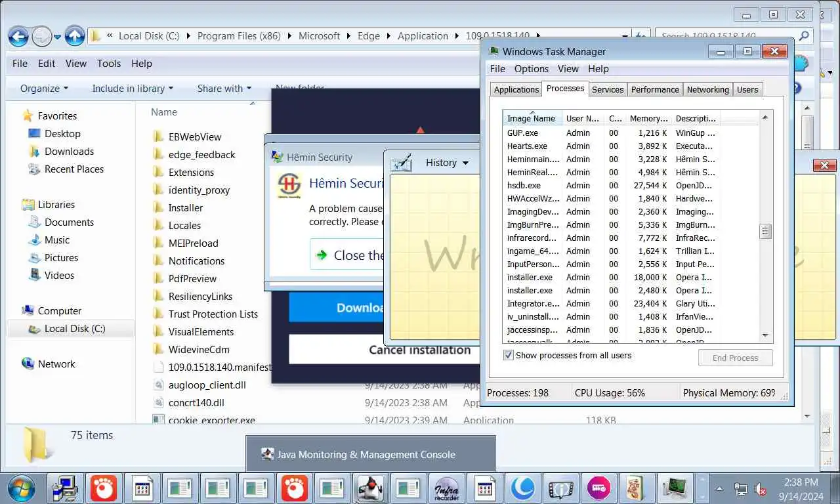Click the network tray icon
Image resolution: width=840 pixels, height=504 pixels.
coord(740,489)
